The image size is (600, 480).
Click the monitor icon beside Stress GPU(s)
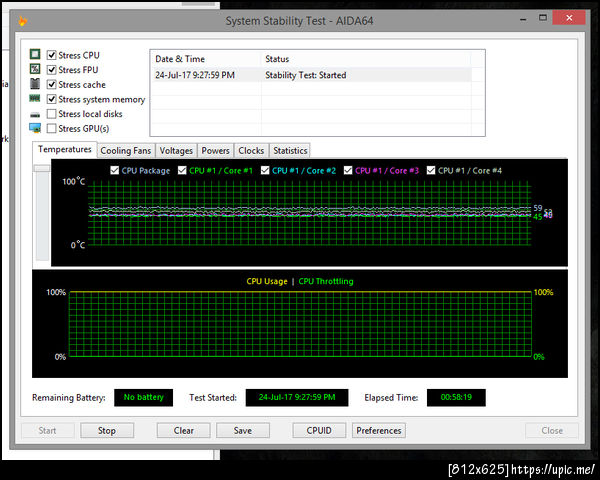(x=35, y=128)
